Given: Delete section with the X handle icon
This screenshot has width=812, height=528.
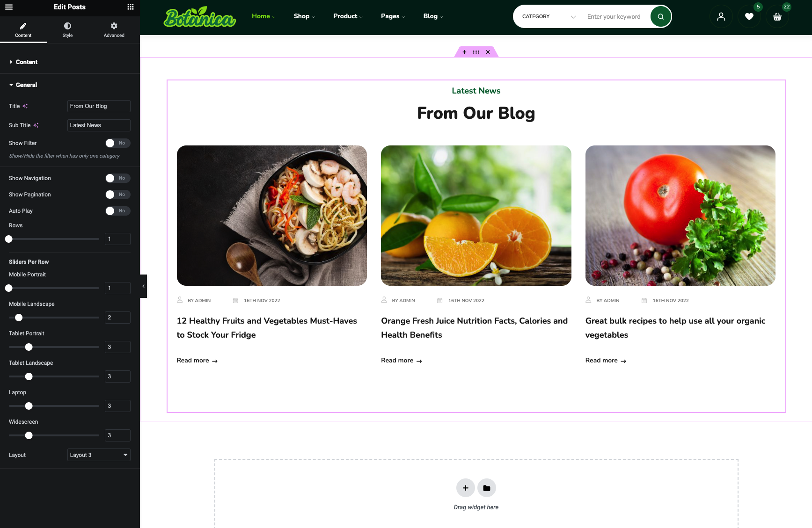Looking at the screenshot, I should (x=488, y=52).
